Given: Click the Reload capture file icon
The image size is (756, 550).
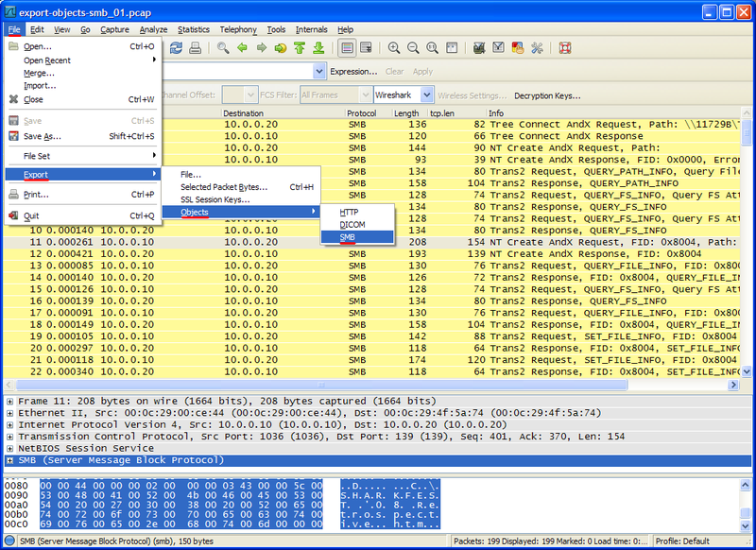Looking at the screenshot, I should (x=176, y=47).
